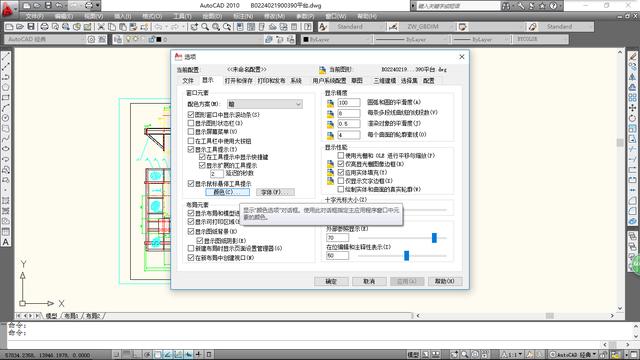This screenshot has height=360, width=640.
Task: Open the 格式(O) menu in menu bar
Action: [x=152, y=16]
